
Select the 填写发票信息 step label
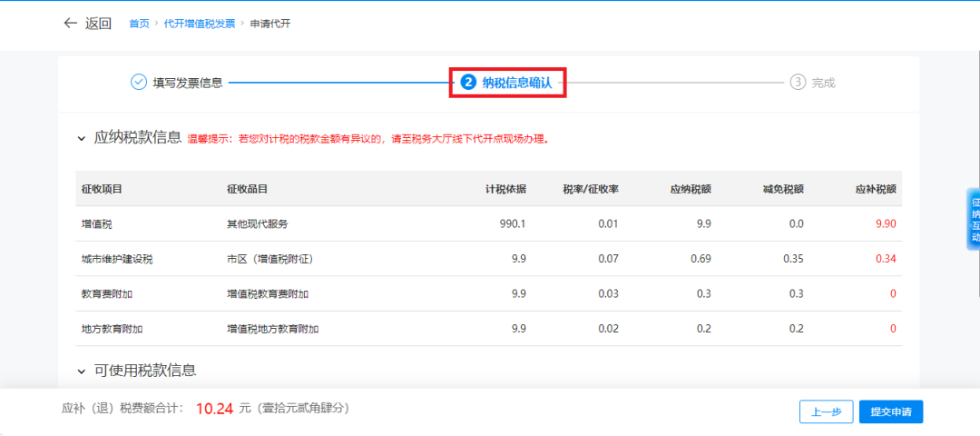coord(188,83)
